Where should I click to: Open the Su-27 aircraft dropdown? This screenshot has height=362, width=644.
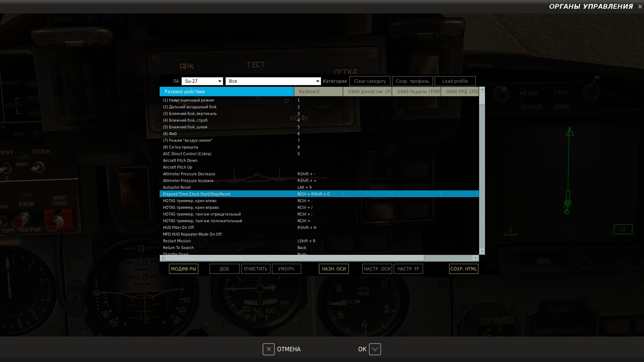[202, 81]
